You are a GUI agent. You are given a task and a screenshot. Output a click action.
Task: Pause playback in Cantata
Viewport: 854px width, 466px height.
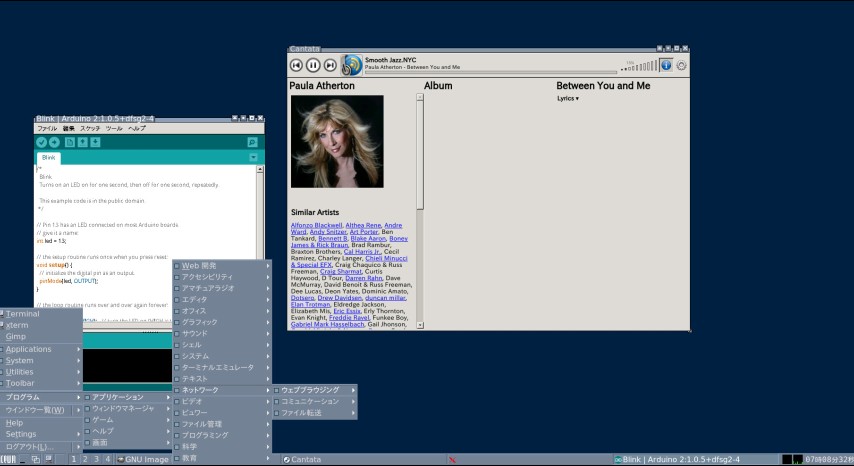pos(313,65)
